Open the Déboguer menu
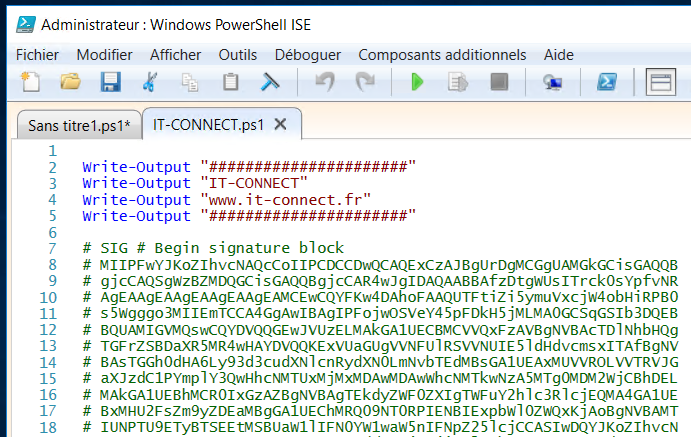The height and width of the screenshot is (437, 691). tap(308, 55)
